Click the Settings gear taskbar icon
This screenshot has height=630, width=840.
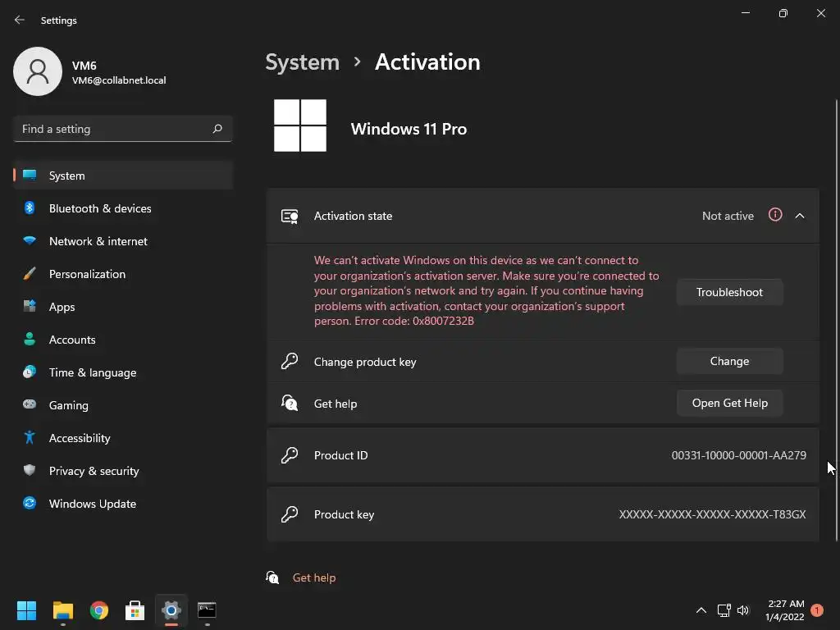point(171,610)
